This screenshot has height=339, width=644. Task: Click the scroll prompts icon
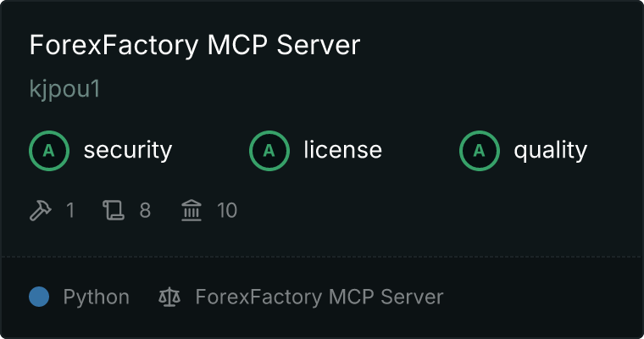pos(114,210)
